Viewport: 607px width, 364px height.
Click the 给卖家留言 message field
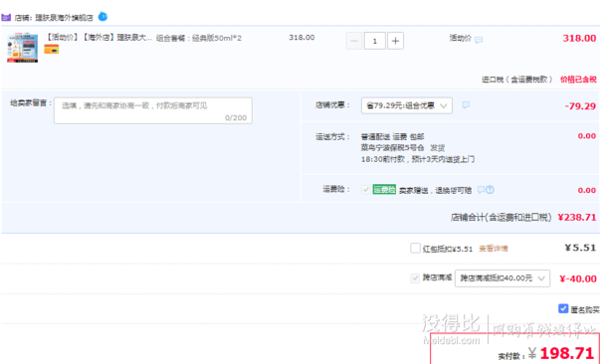pyautogui.click(x=153, y=110)
